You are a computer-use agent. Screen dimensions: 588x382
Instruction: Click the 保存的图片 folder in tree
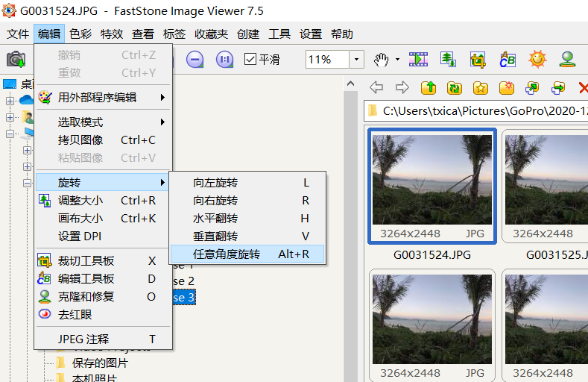point(100,363)
